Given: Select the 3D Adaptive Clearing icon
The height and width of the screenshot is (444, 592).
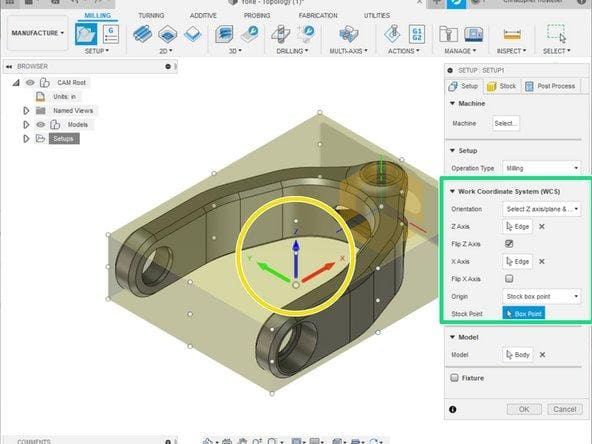Looking at the screenshot, I should tap(224, 34).
